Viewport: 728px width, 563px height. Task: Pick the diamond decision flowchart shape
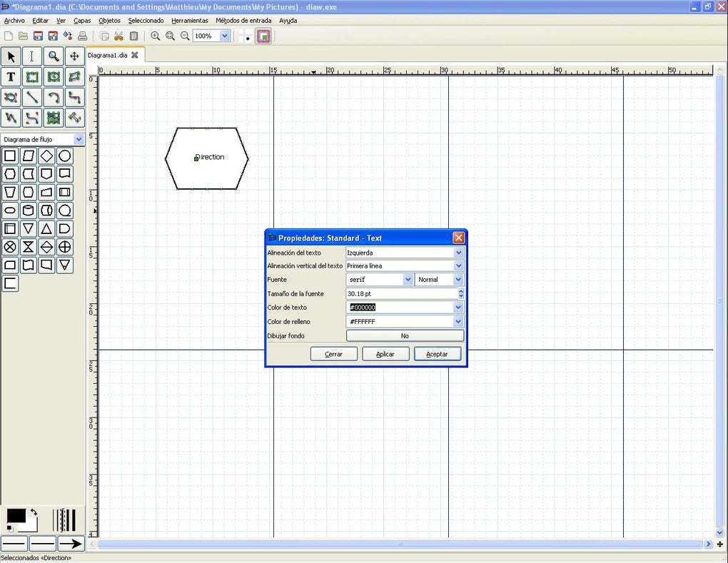pos(46,156)
